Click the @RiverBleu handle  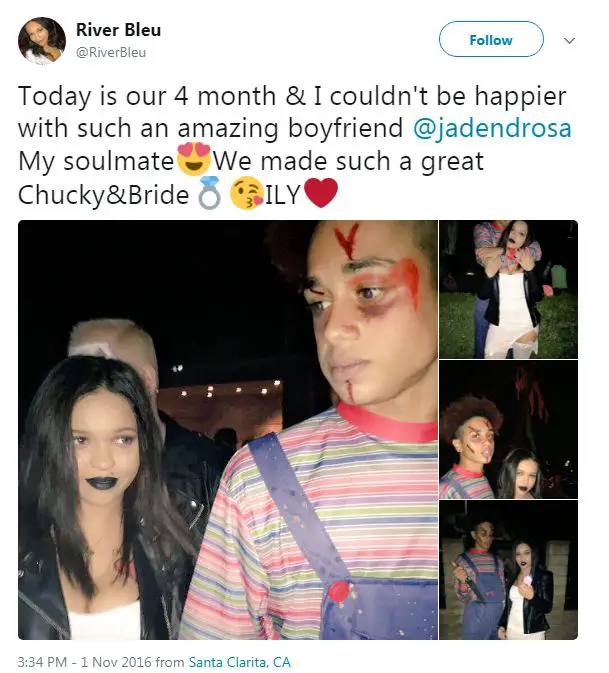111,52
